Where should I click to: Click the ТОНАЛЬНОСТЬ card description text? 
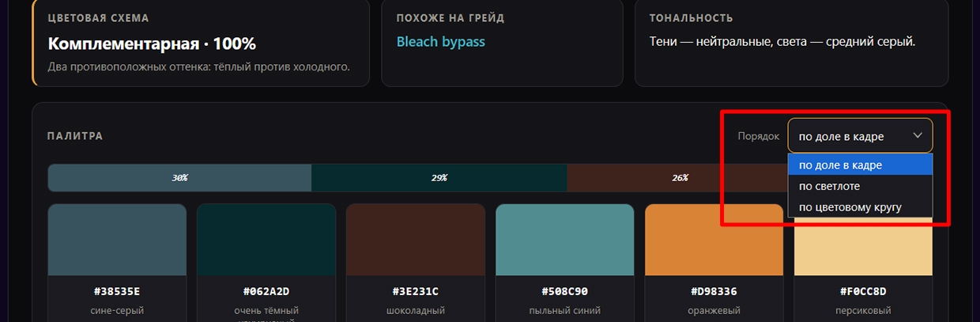point(782,42)
